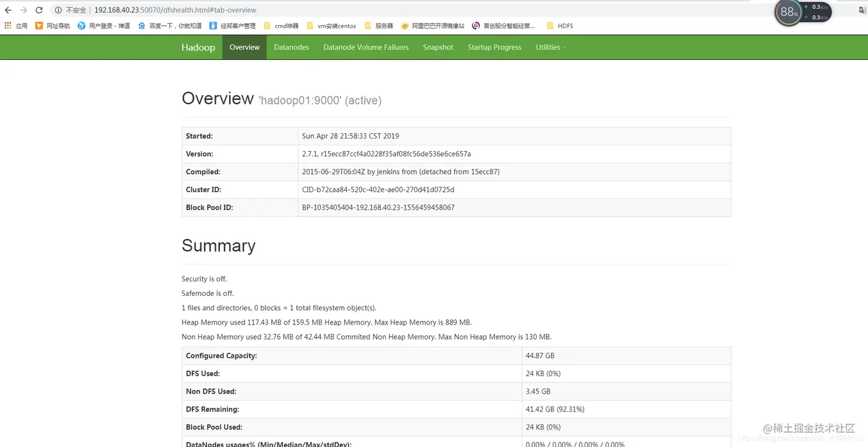
Task: Open the 应用 apps grid bookmark
Action: click(x=16, y=26)
